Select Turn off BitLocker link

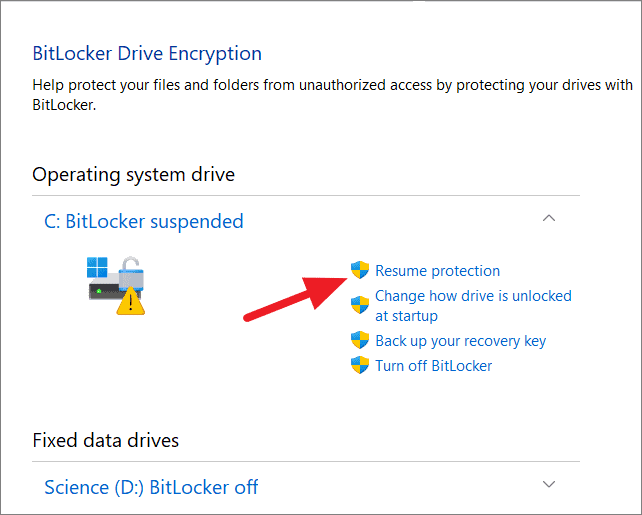(x=434, y=366)
